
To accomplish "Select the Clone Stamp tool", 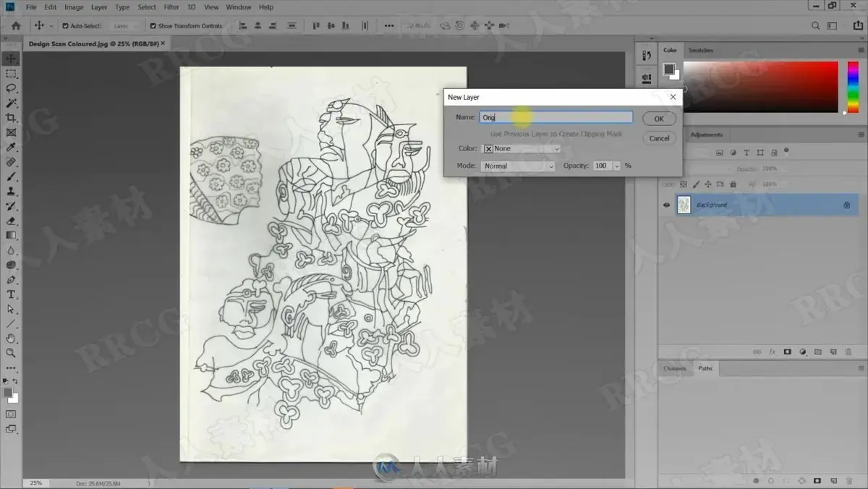I will (11, 192).
